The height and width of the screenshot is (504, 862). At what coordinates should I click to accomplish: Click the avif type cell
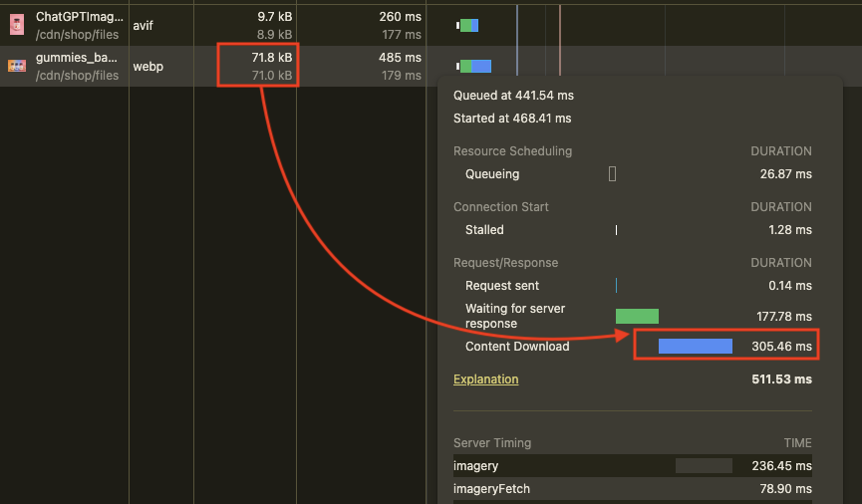[143, 26]
